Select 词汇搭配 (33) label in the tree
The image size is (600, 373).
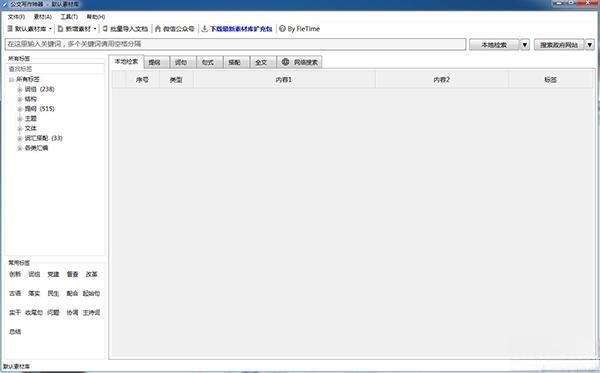click(x=43, y=138)
